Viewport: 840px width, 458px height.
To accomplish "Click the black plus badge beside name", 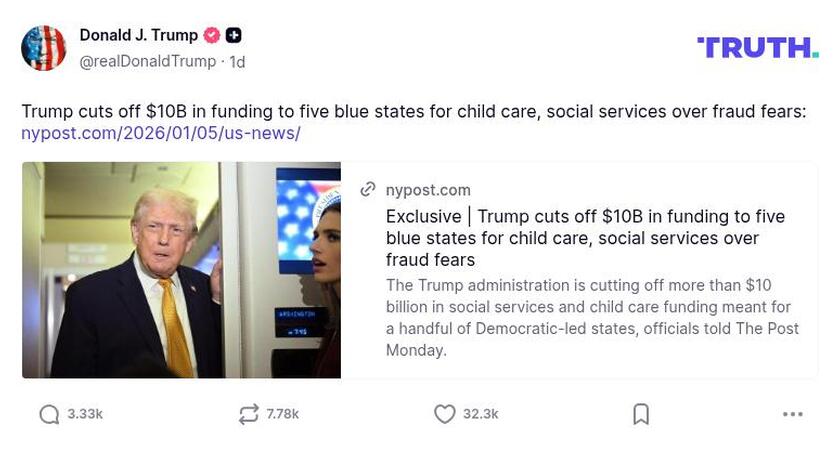I will pyautogui.click(x=233, y=36).
